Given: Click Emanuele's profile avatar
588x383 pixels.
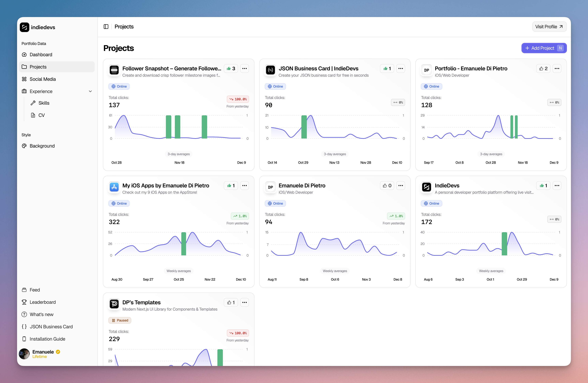Looking at the screenshot, I should (x=24, y=354).
